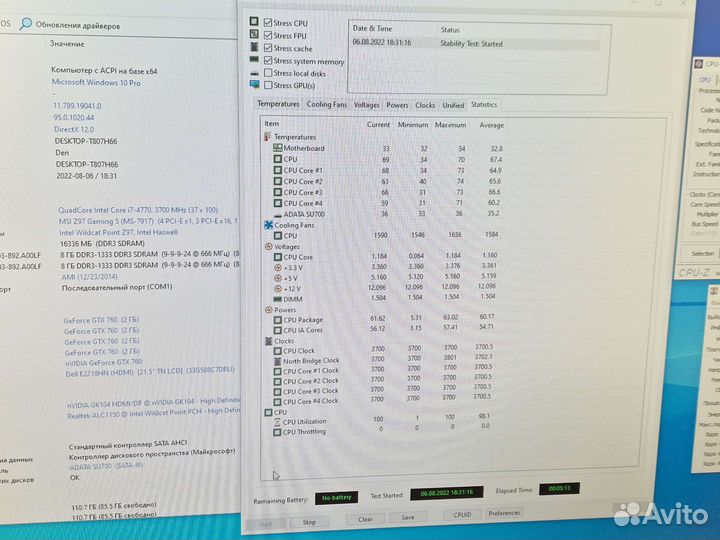Click the Realtek ALC1150 audio link
Image resolution: width=720 pixels, height=540 pixels.
point(153,413)
